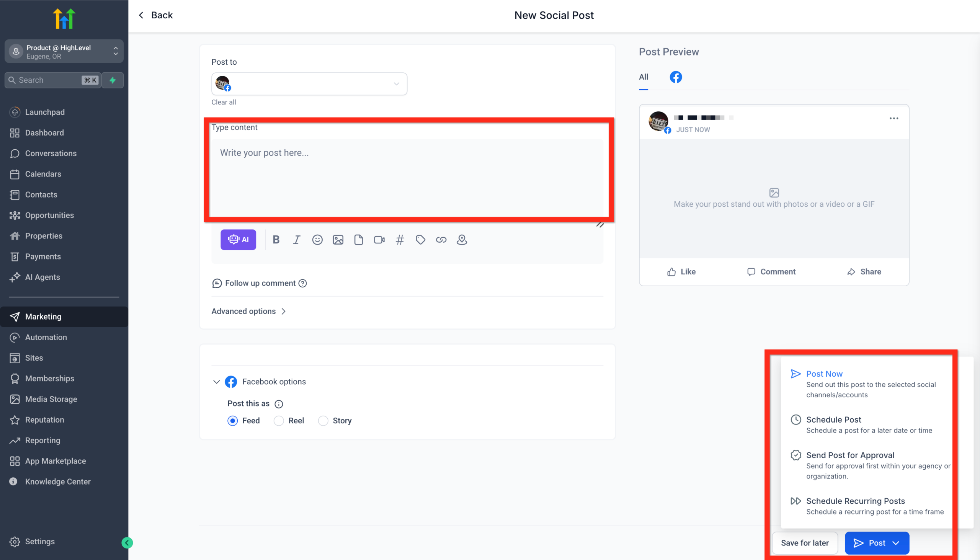Select Reel as the post type
980x560 pixels.
click(x=278, y=421)
